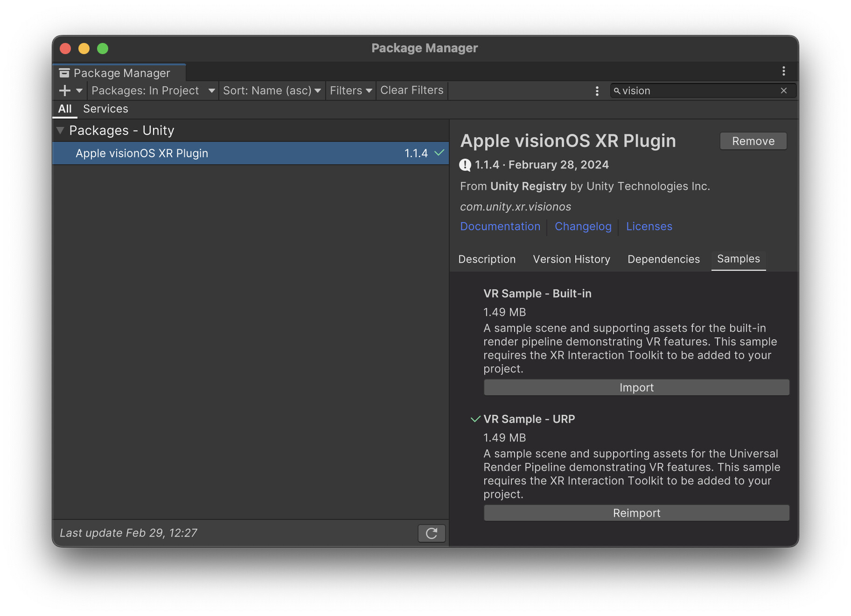Click the refresh package list icon
Screen dimensions: 851x616
[432, 533]
